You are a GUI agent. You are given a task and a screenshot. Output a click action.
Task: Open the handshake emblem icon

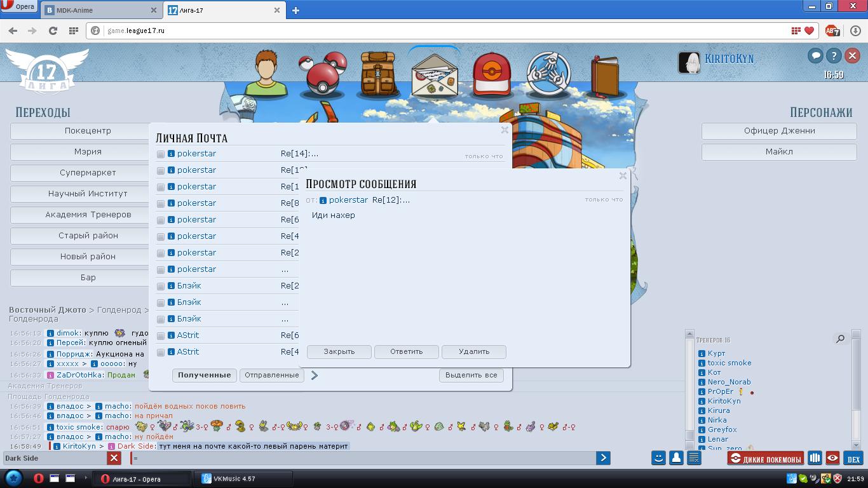click(548, 74)
